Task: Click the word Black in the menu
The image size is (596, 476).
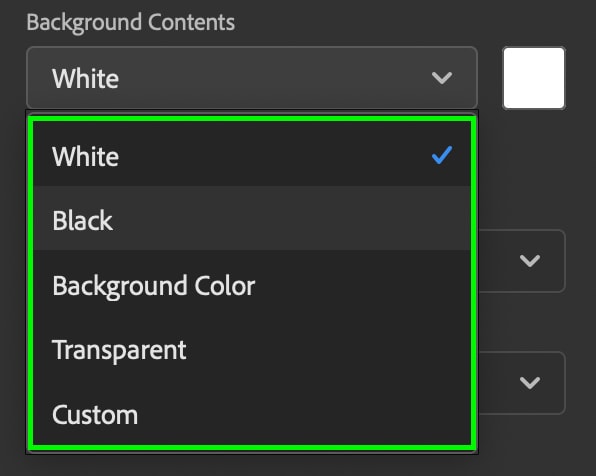Action: (82, 220)
